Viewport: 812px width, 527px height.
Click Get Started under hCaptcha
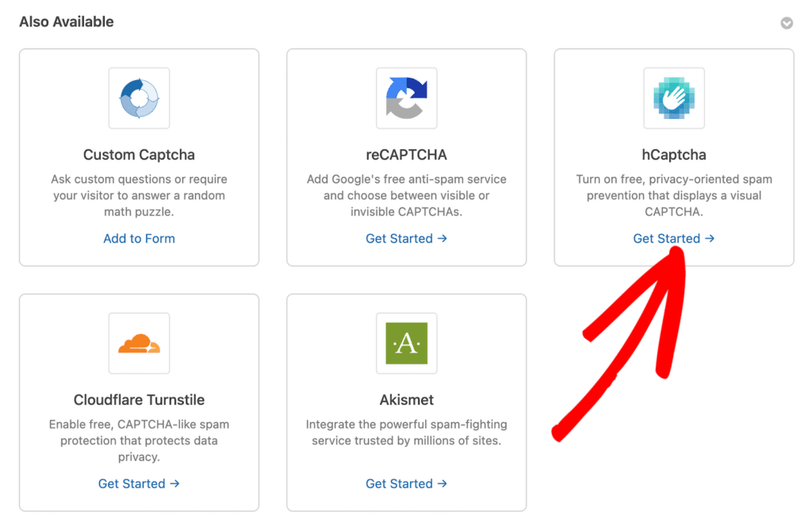coord(674,238)
